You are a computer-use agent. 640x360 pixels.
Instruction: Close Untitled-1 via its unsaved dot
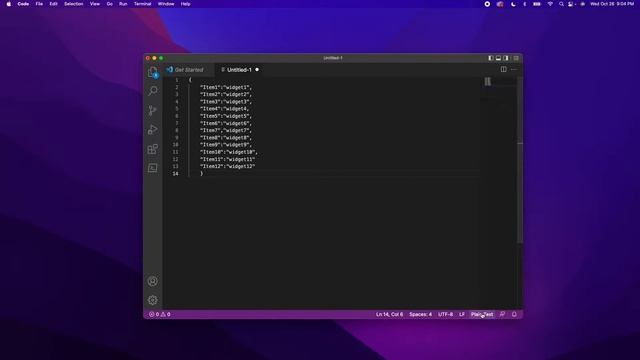(x=257, y=70)
